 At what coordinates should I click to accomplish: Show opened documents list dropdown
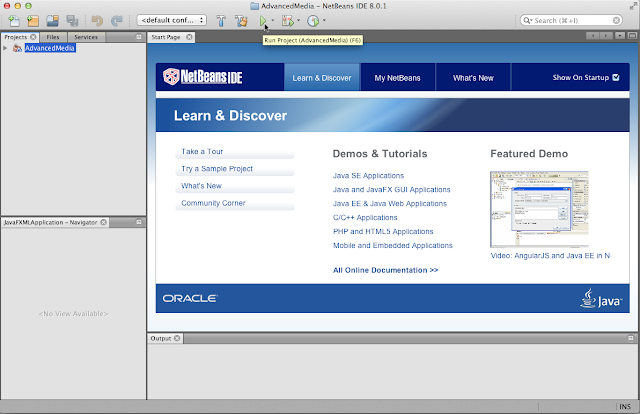pos(620,36)
